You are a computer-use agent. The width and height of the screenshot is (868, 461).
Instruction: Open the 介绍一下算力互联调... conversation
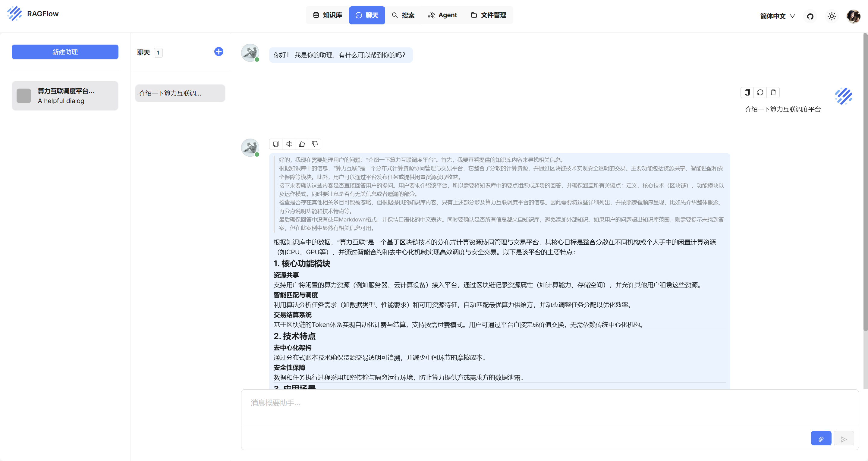[x=180, y=93]
